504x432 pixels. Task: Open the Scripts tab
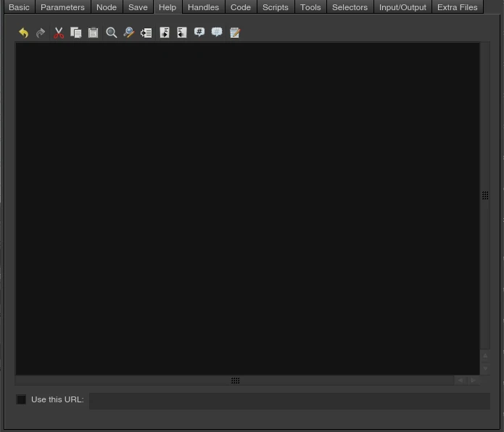276,7
